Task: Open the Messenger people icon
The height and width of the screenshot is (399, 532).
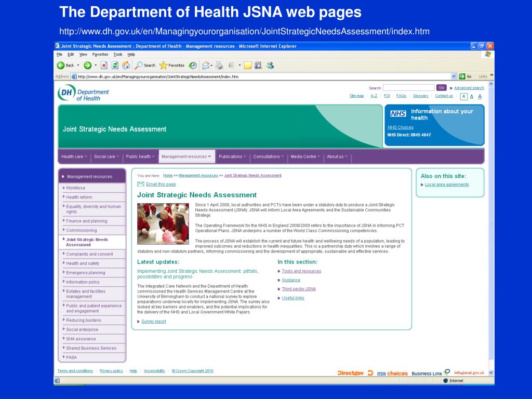Action: [x=270, y=65]
